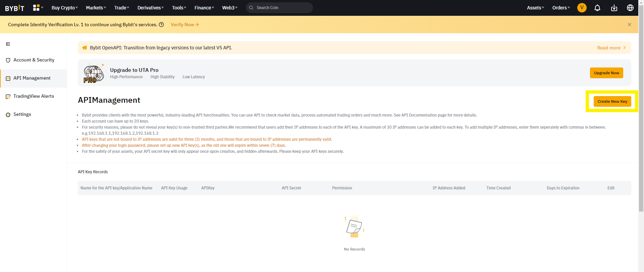Expand the Orders dropdown
Viewport: 644px width, 272px height.
coord(561,8)
